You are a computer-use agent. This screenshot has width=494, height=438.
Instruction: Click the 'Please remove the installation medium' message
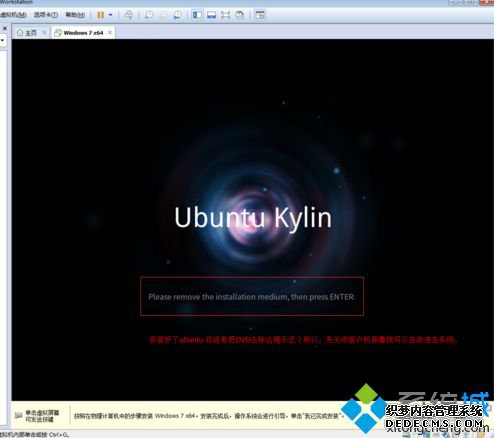point(252,297)
